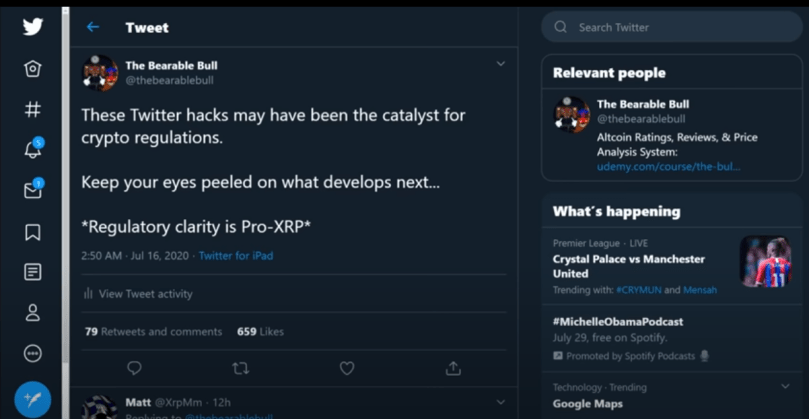Viewport: 809px width, 419px height.
Task: Open Notifications bell icon
Action: pos(33,150)
